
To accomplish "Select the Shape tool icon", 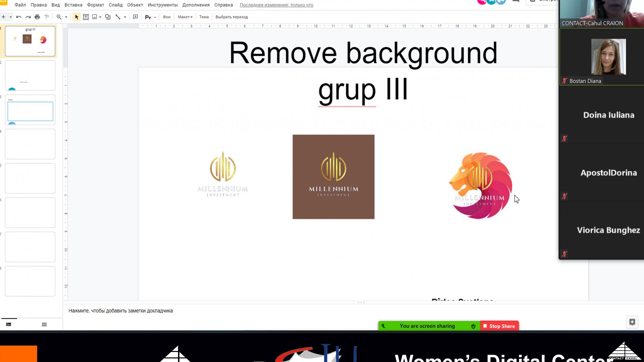I will (x=108, y=17).
